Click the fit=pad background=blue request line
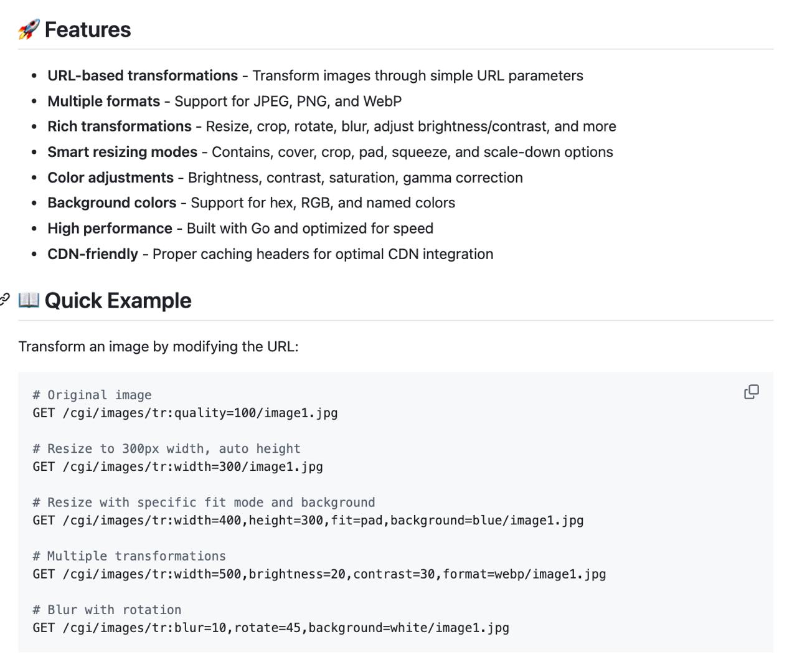The image size is (797, 672). coord(308,520)
